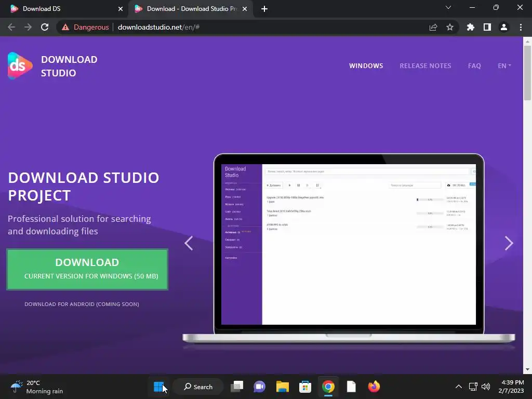532x399 pixels.
Task: Click the Chrome taskbar icon
Action: click(328, 387)
